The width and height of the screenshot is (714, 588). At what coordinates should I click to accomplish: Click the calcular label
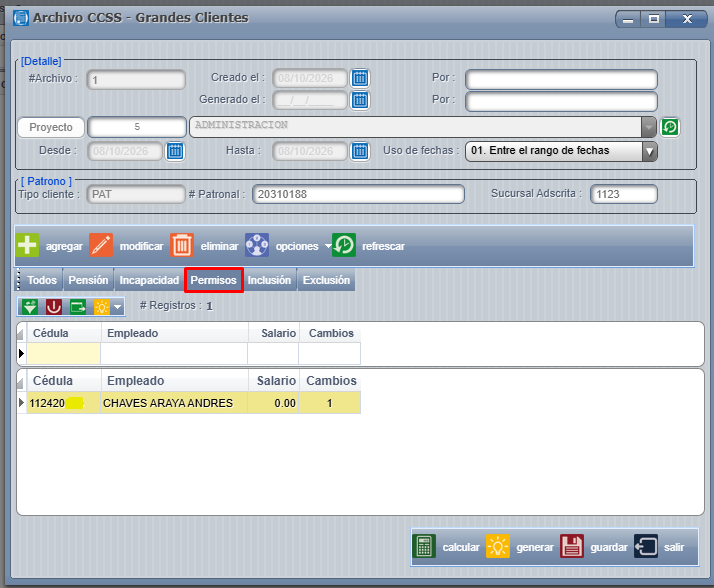click(x=461, y=547)
